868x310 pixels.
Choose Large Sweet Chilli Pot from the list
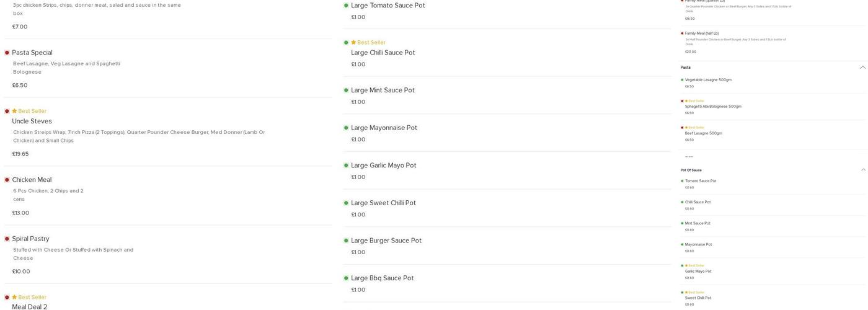click(x=383, y=203)
